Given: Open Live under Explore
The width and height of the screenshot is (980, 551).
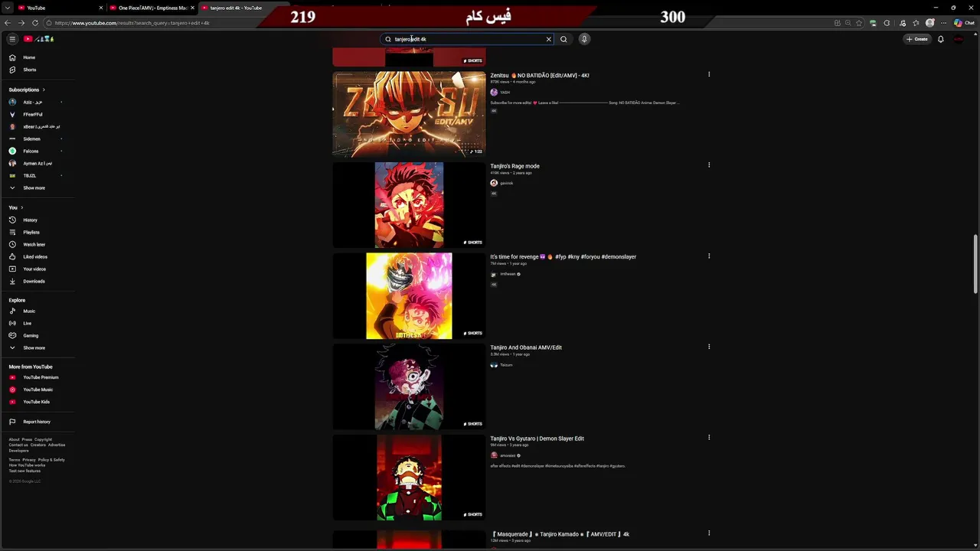Looking at the screenshot, I should 37,323.
